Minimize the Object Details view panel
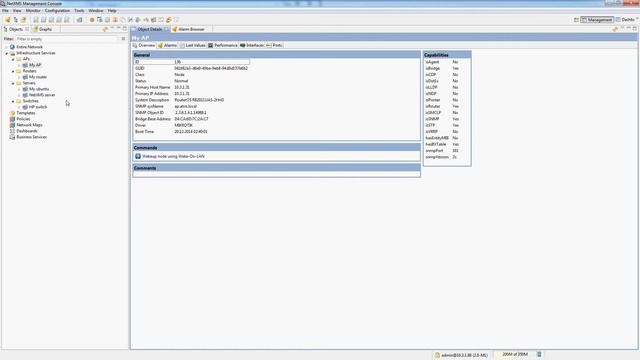Screen dimensions: 640x360 [x=629, y=29]
